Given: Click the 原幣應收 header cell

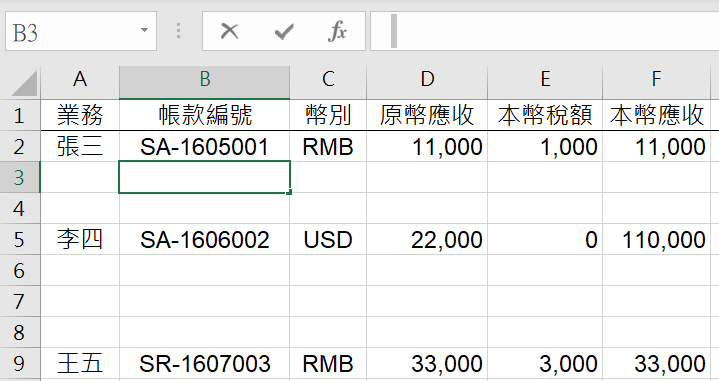Looking at the screenshot, I should click(427, 115).
